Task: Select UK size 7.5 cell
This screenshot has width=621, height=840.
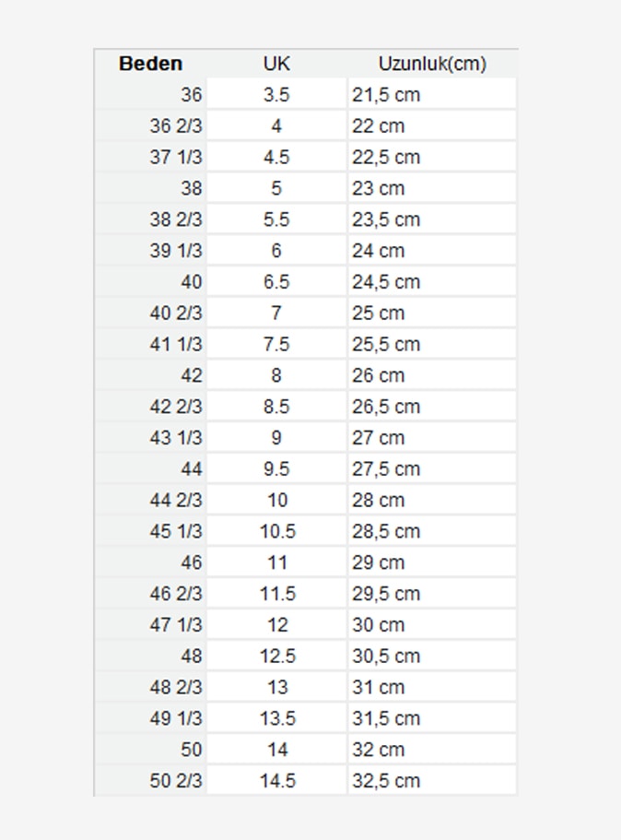Action: pos(276,345)
